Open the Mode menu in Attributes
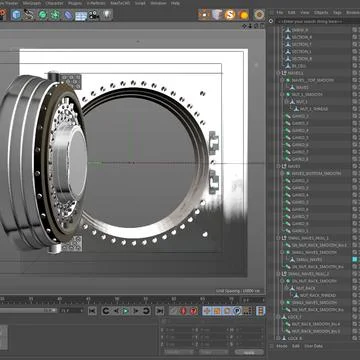Viewport: 360px width, 360px height. pyautogui.click(x=282, y=346)
